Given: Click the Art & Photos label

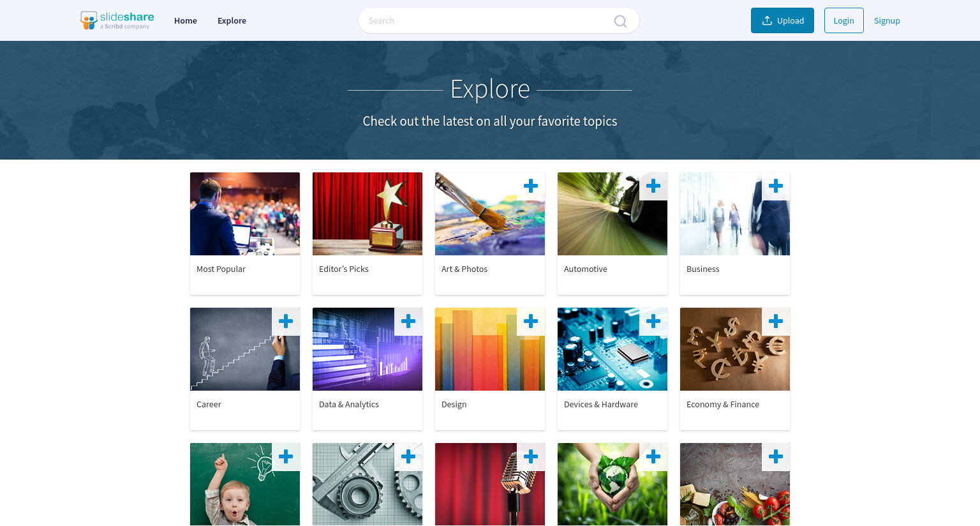Looking at the screenshot, I should click(464, 269).
